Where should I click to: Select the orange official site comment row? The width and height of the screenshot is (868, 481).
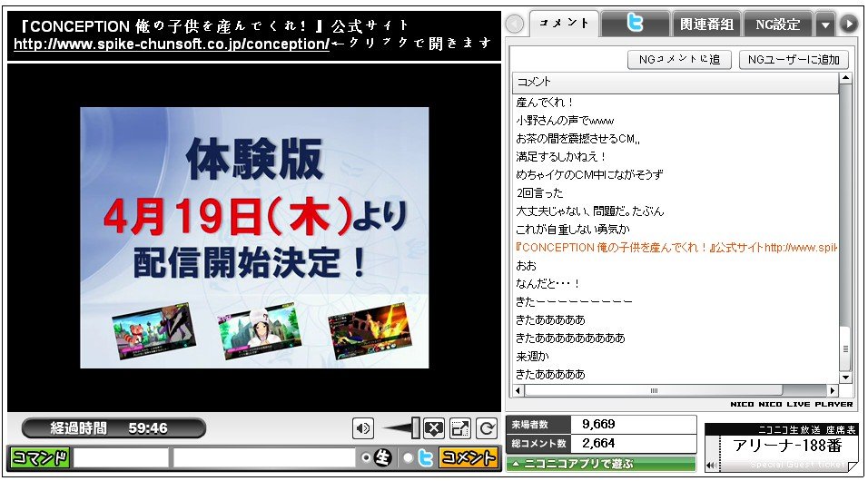pyautogui.click(x=676, y=248)
